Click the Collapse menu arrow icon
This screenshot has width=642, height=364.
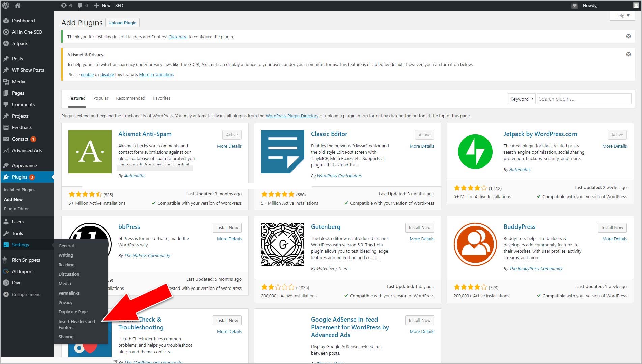click(6, 294)
